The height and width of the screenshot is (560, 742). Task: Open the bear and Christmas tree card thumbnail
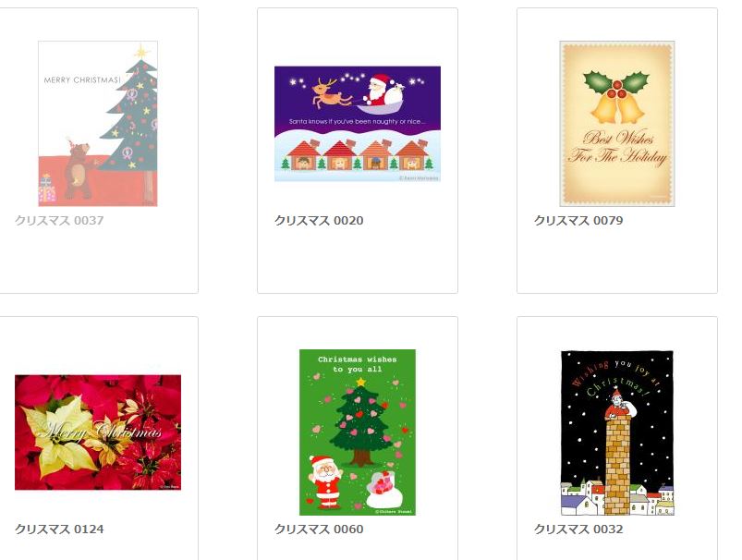[x=98, y=124]
